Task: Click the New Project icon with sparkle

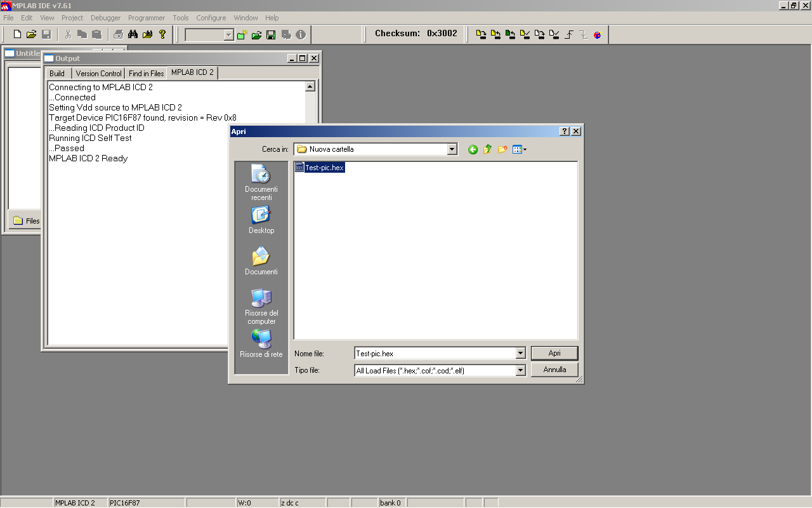Action: click(x=242, y=35)
